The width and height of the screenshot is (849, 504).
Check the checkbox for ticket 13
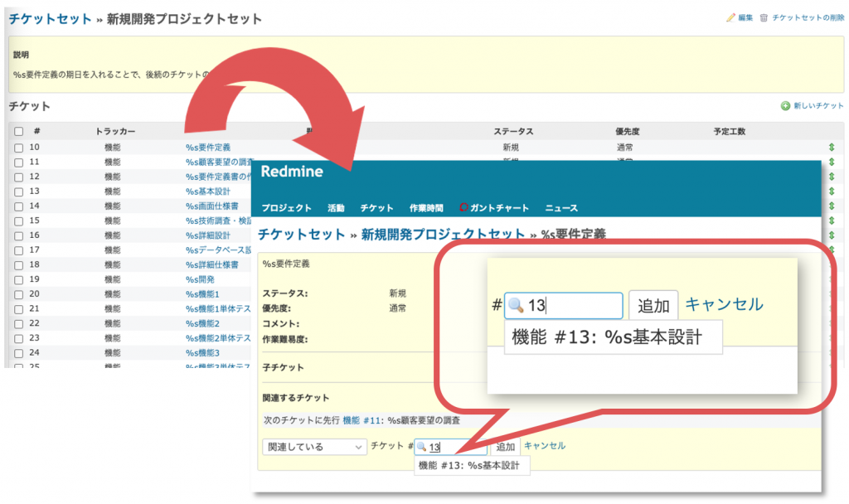click(x=19, y=191)
